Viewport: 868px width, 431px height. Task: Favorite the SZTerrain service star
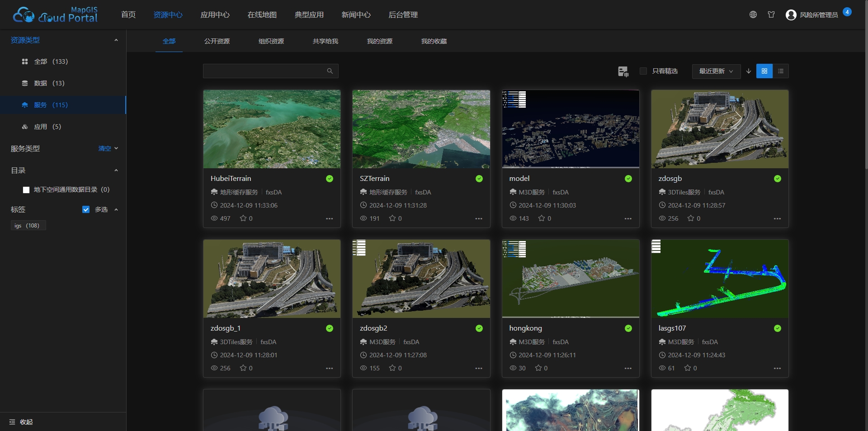tap(392, 218)
